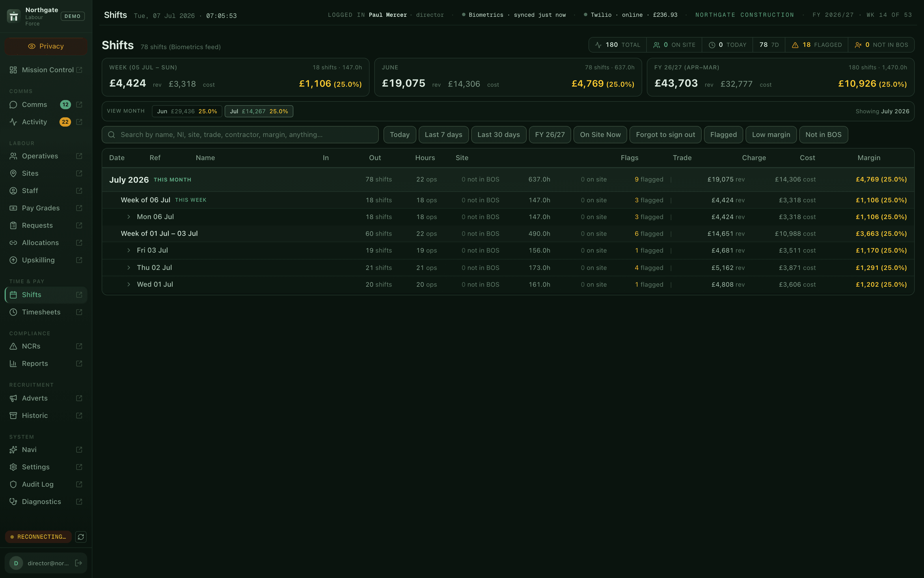Open Sites pop-out icon

click(79, 174)
